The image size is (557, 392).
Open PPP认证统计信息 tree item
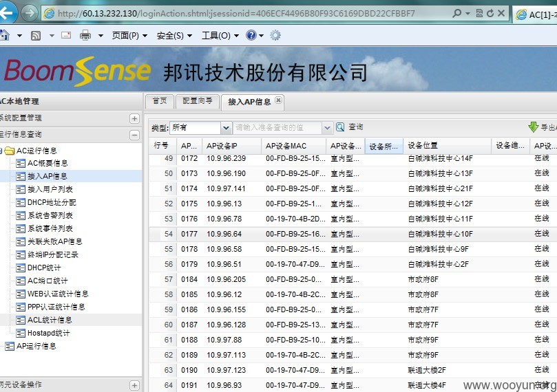pos(56,307)
